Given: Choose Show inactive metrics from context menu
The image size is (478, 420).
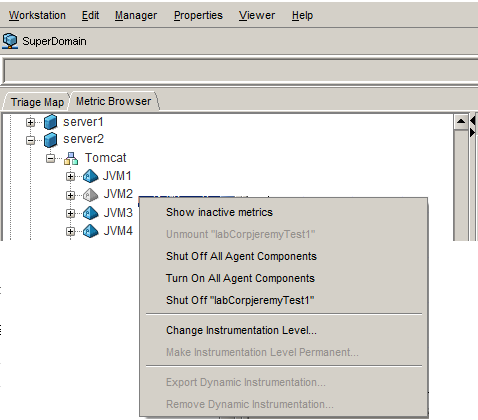Looking at the screenshot, I should pos(219,212).
